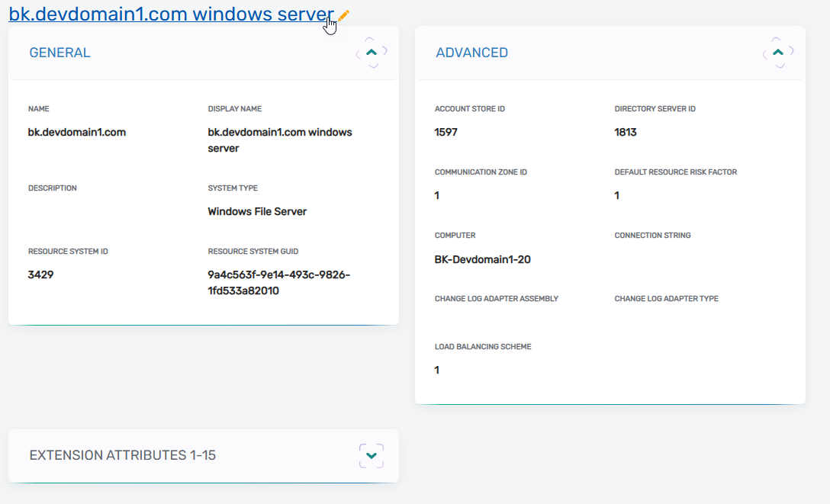Collapse the Advanced panel using its chevron
Viewport: 830px width, 504px height.
[778, 53]
